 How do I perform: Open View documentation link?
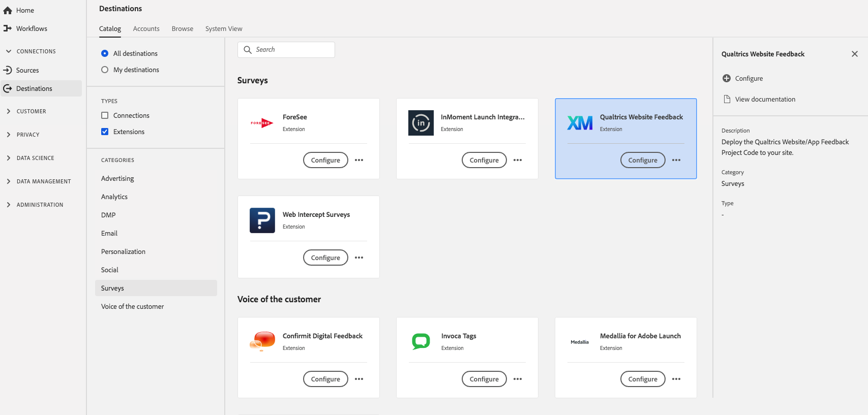pos(765,99)
